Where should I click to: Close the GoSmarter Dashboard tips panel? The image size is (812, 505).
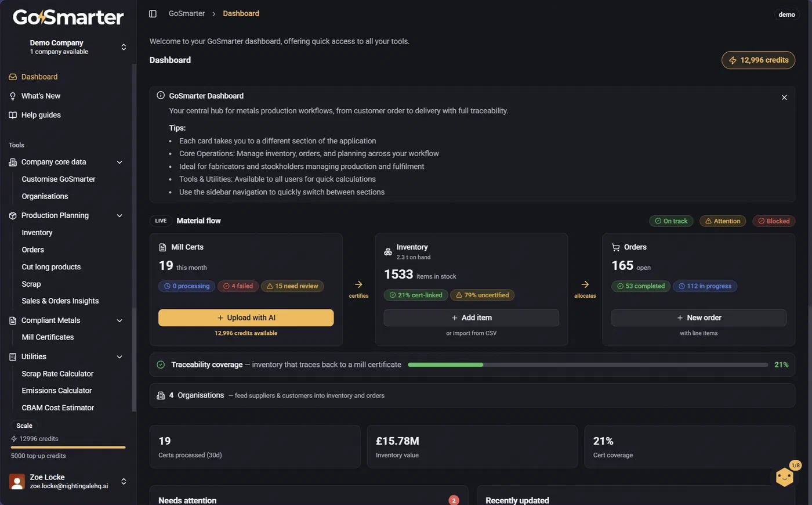784,98
